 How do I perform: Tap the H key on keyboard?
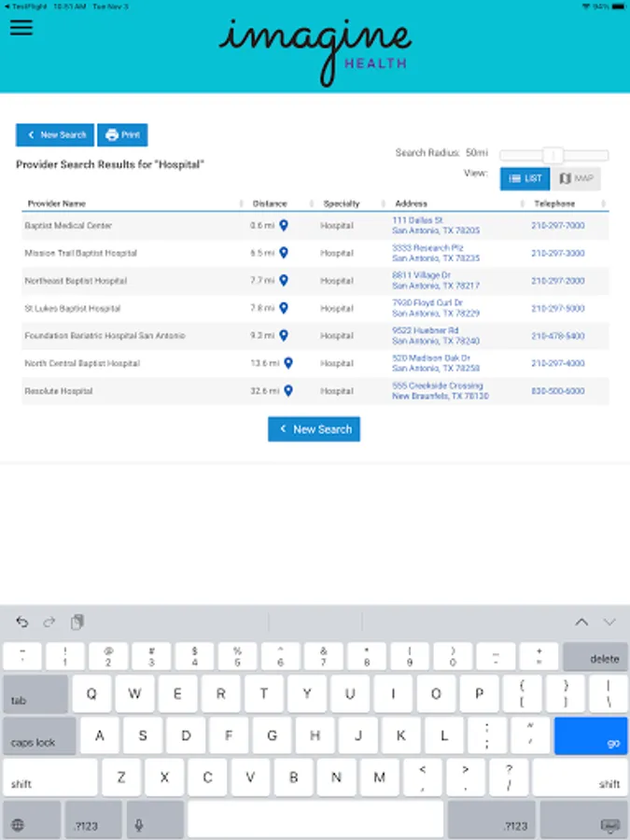(315, 735)
